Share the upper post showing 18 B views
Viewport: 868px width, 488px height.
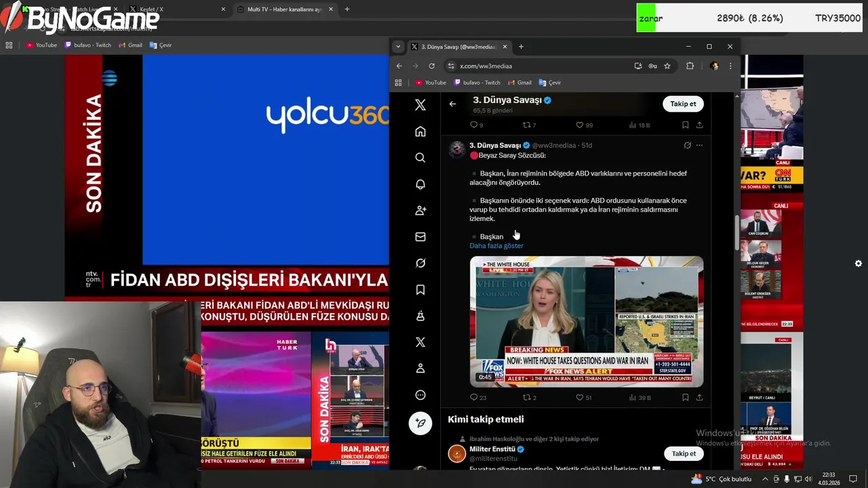pyautogui.click(x=699, y=125)
